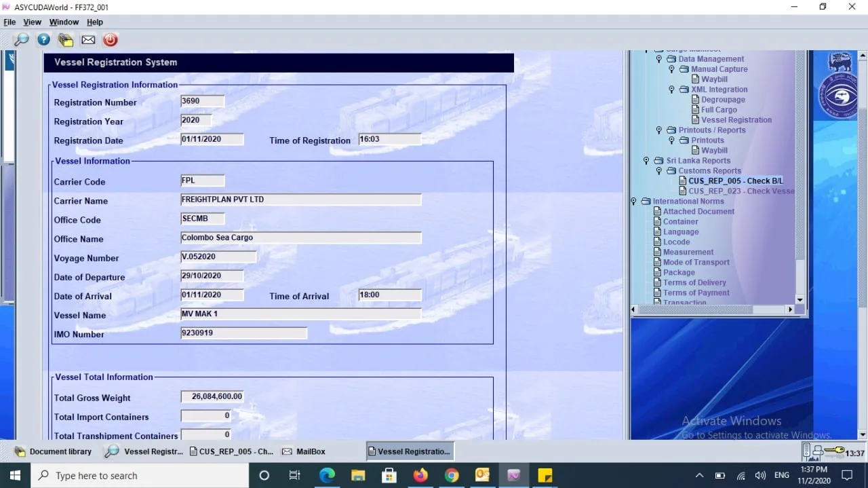Collapse the Sri Lanka Reports node
The height and width of the screenshot is (488, 868).
click(646, 161)
